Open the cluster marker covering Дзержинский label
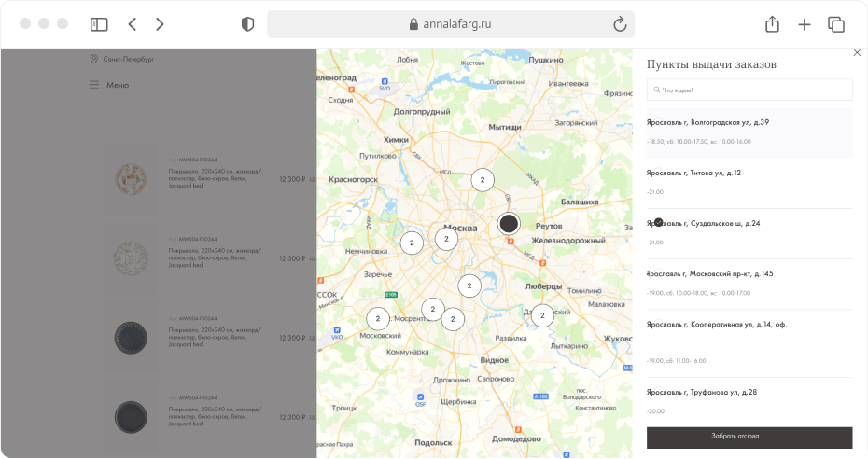 pos(542,315)
